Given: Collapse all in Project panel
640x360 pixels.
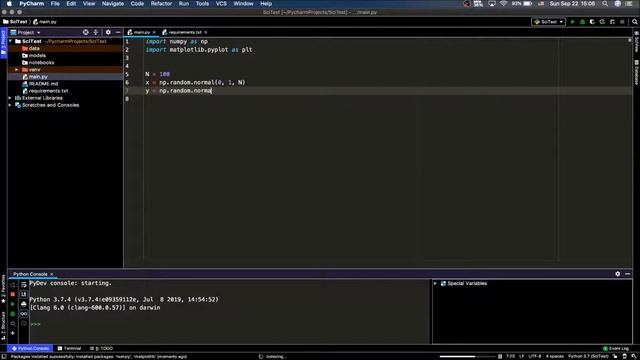Looking at the screenshot, I should [x=96, y=32].
